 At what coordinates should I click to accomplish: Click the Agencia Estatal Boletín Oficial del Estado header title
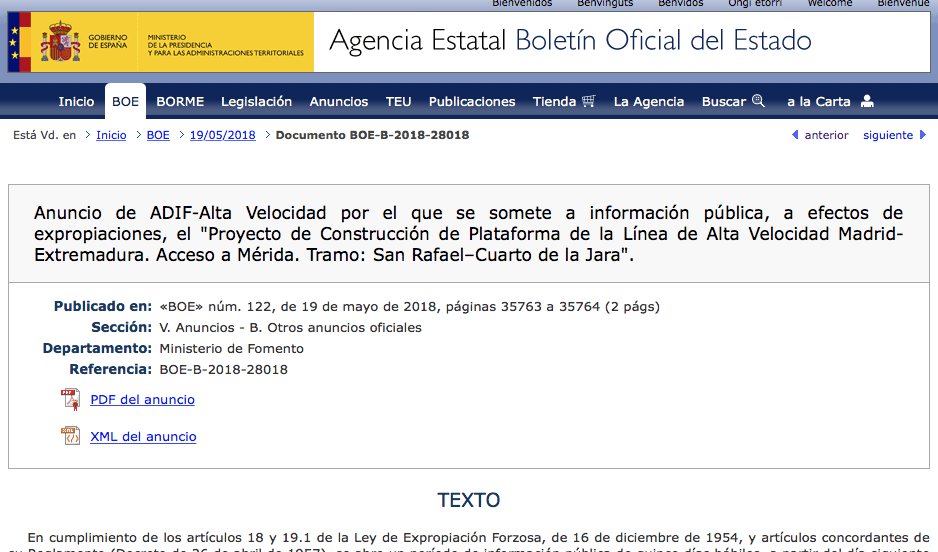[570, 41]
